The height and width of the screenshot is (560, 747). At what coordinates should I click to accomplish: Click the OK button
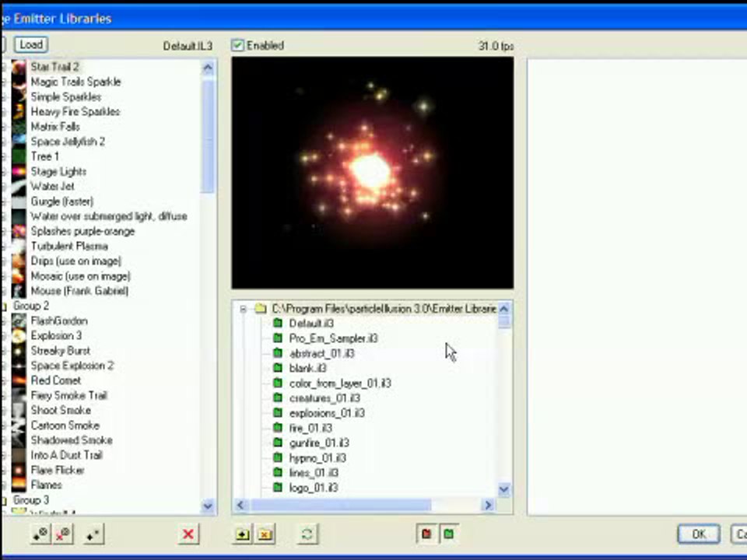click(698, 534)
